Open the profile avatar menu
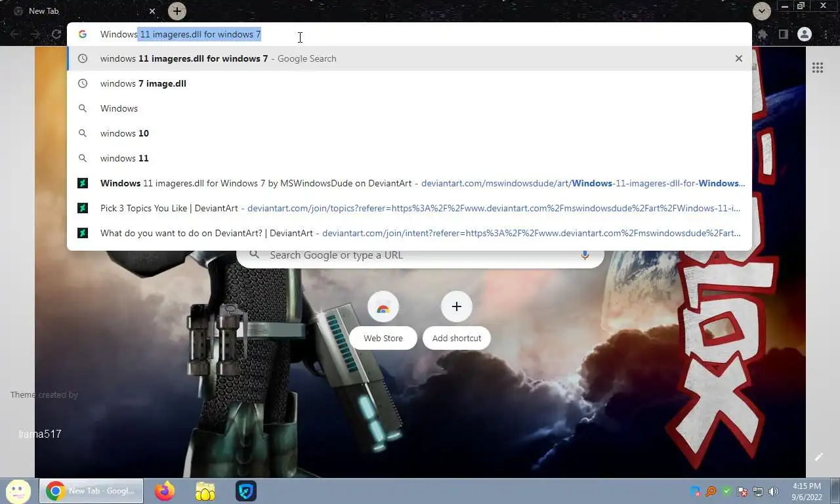Screen dimensions: 840x504 (805, 34)
